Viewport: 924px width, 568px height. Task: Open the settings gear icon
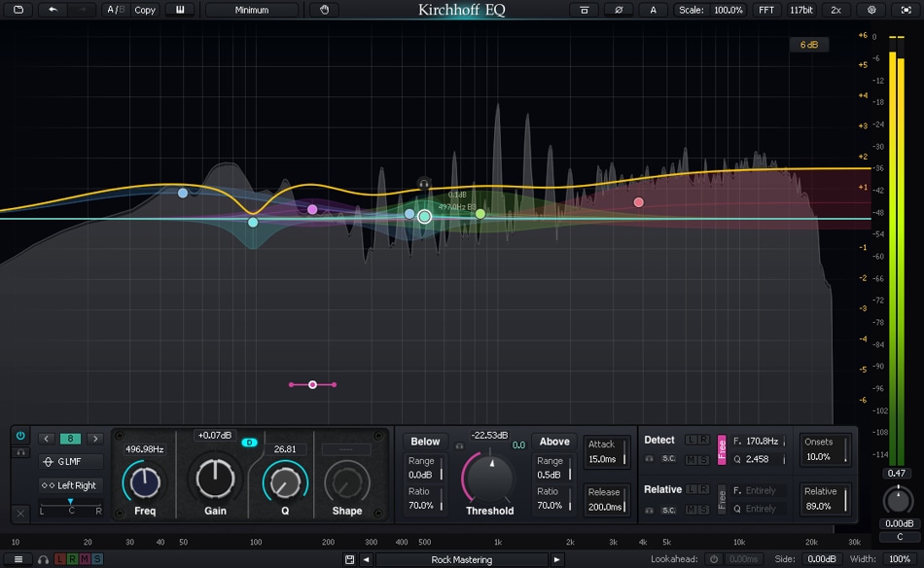point(871,10)
